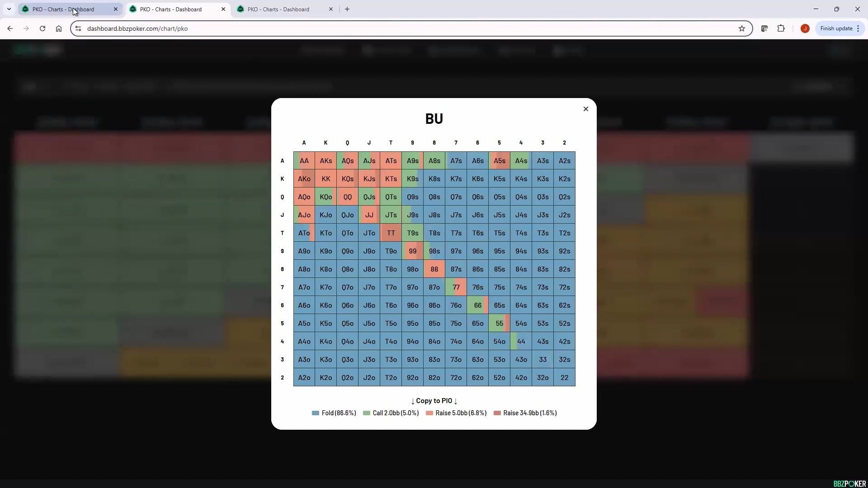Open the browser Extensions puzzle icon
The width and height of the screenshot is (868, 488).
click(782, 28)
